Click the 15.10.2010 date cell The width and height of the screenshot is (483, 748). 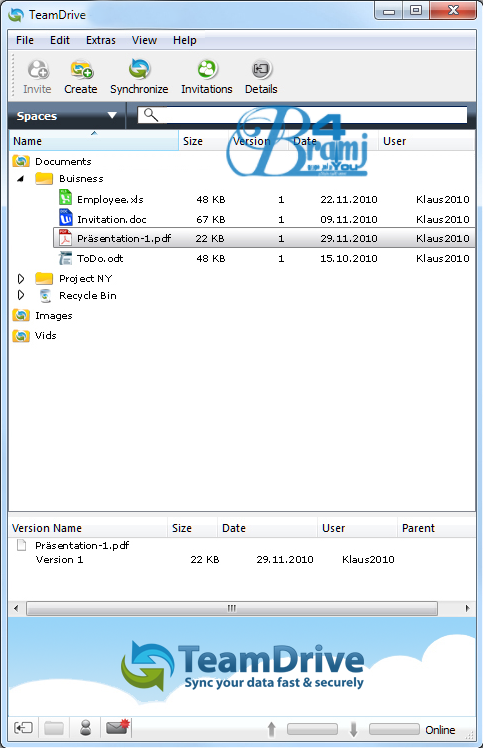349,259
